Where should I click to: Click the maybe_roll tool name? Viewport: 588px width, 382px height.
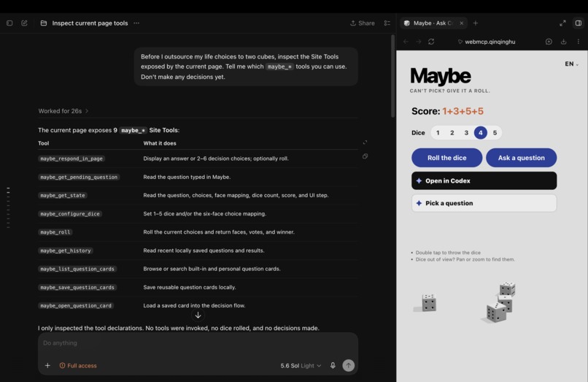55,232
